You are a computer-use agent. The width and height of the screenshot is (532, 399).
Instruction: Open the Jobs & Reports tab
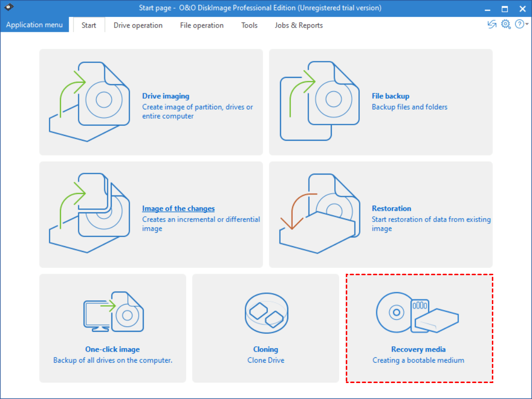pyautogui.click(x=298, y=25)
